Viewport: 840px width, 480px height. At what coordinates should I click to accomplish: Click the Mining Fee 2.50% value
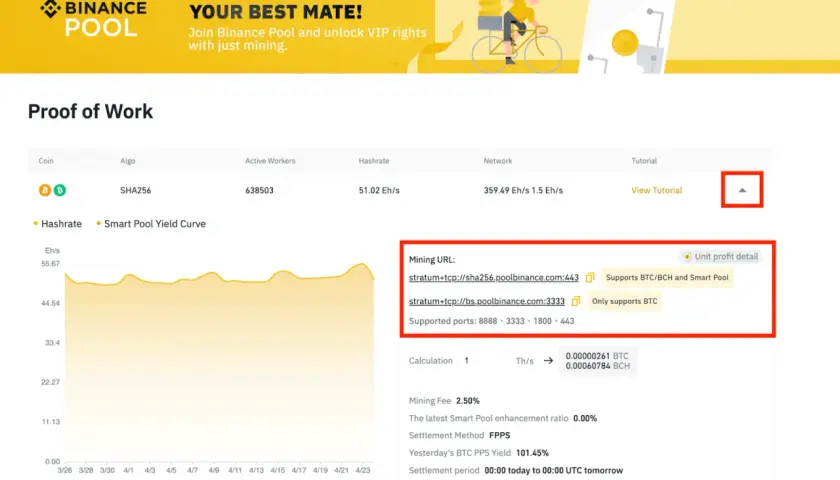pyautogui.click(x=468, y=401)
